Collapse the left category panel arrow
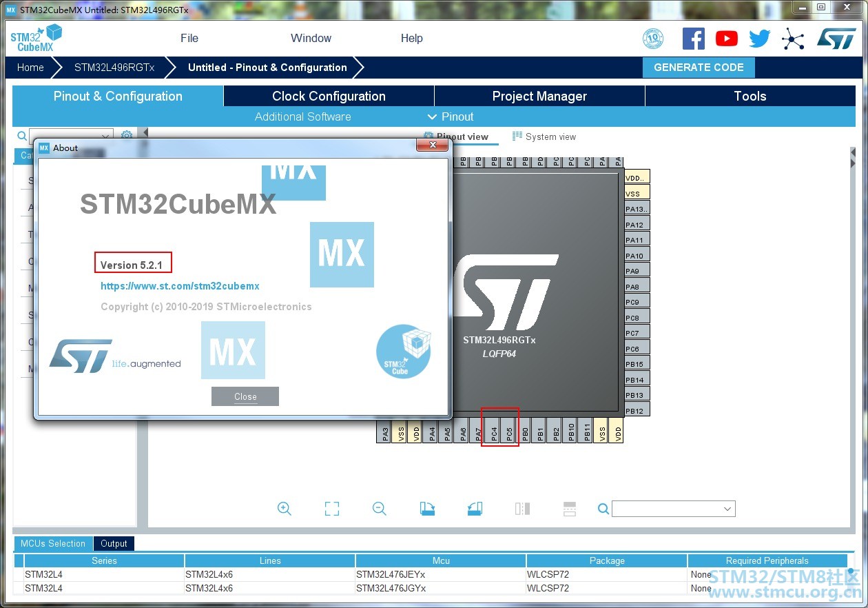 pos(145,132)
